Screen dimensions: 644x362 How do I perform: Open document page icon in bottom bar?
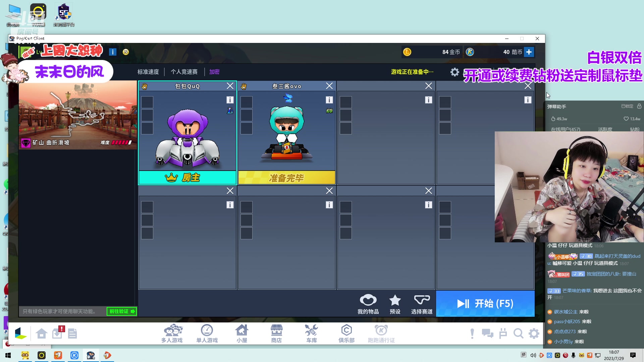pyautogui.click(x=72, y=334)
